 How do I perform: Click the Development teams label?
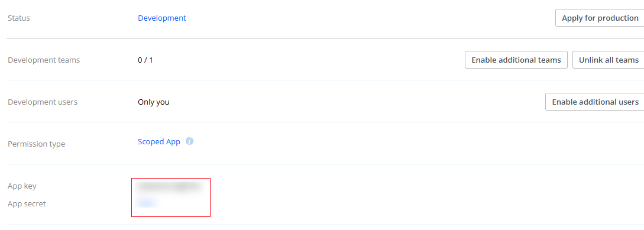click(x=44, y=60)
